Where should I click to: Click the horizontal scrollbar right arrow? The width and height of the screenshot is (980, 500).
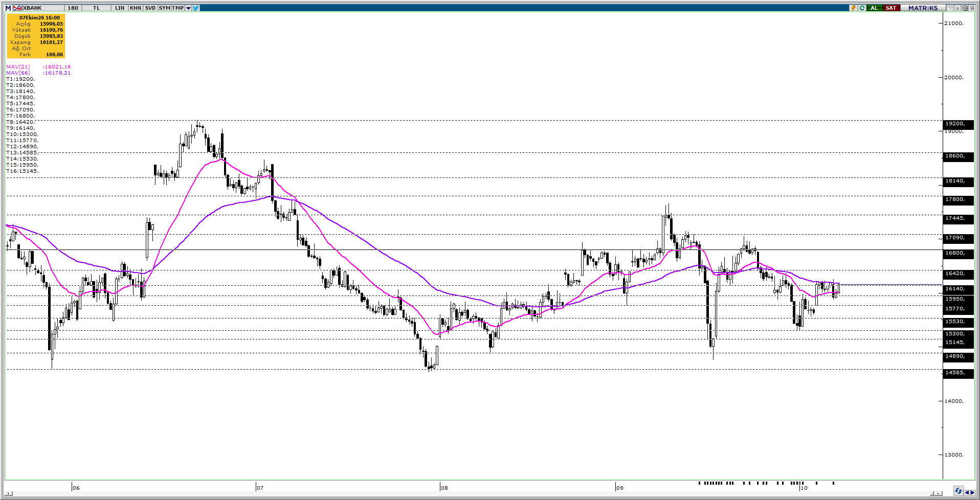click(x=938, y=493)
